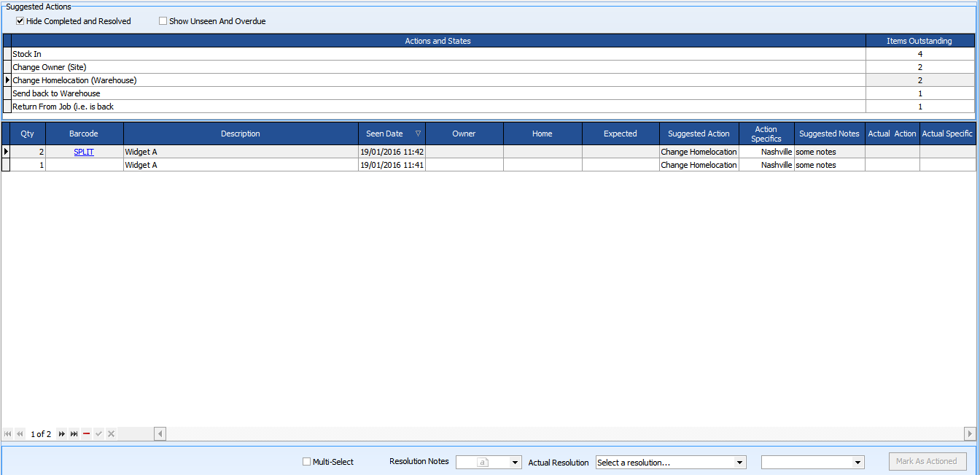Delete the current record with the red minus
This screenshot has width=980, height=475.
pyautogui.click(x=86, y=433)
